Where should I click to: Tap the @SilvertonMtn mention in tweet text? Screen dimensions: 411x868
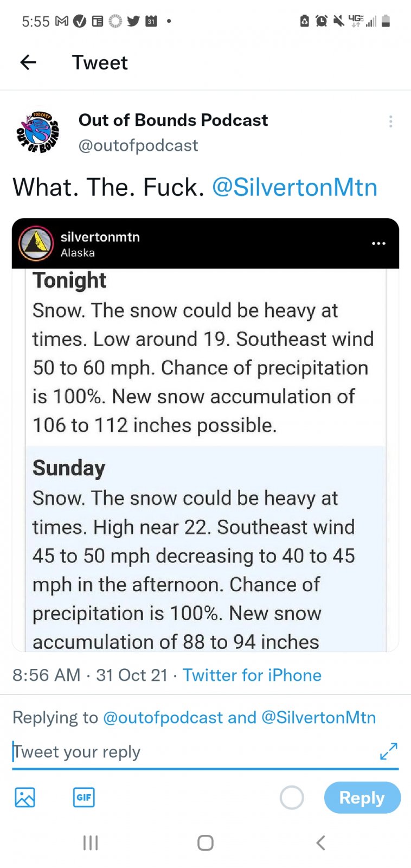(x=294, y=188)
